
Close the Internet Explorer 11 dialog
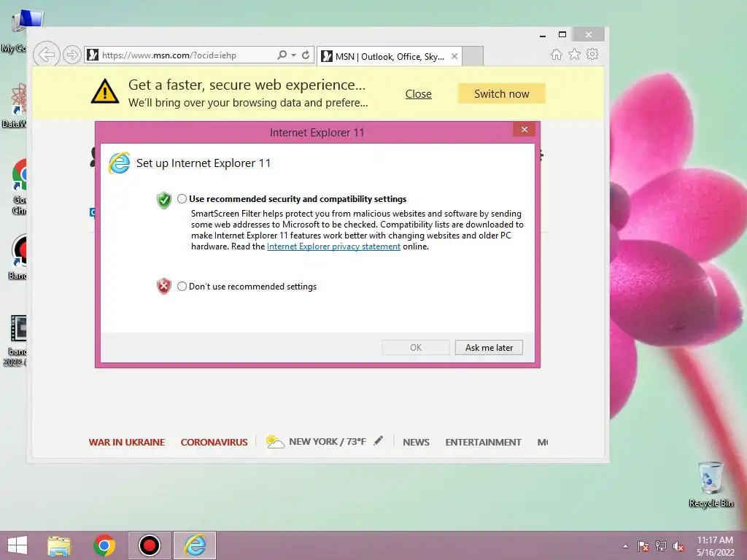click(x=524, y=130)
